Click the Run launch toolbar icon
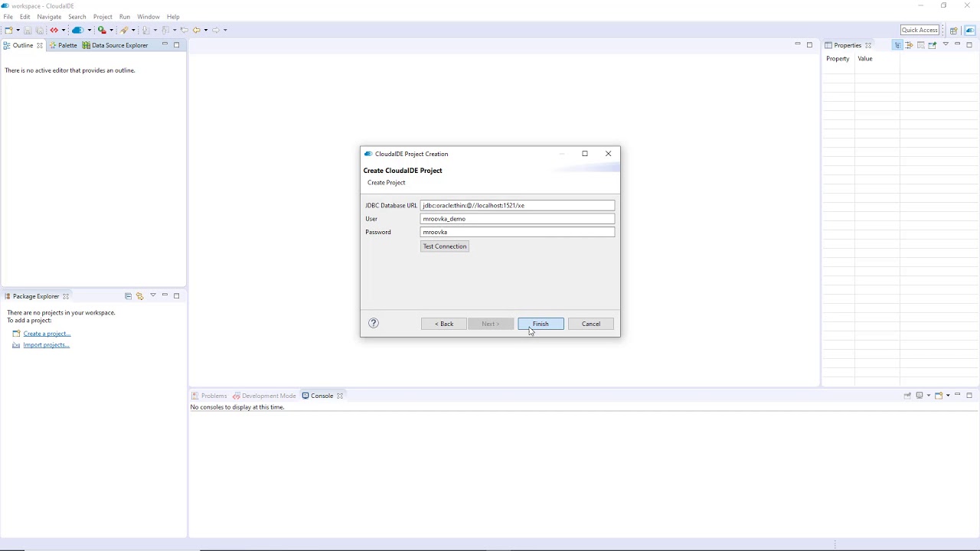This screenshot has width=980, height=551. point(102,30)
